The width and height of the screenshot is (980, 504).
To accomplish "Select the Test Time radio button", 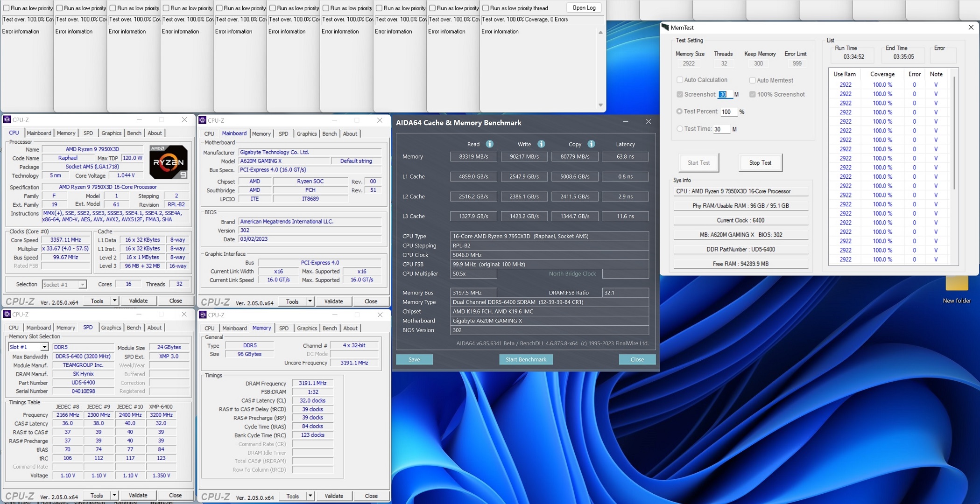I will pyautogui.click(x=679, y=129).
